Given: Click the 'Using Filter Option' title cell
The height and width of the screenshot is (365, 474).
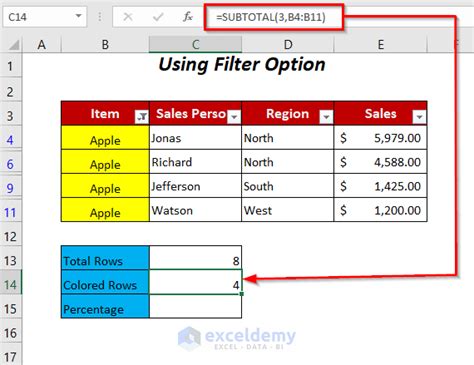Looking at the screenshot, I should pyautogui.click(x=242, y=64).
